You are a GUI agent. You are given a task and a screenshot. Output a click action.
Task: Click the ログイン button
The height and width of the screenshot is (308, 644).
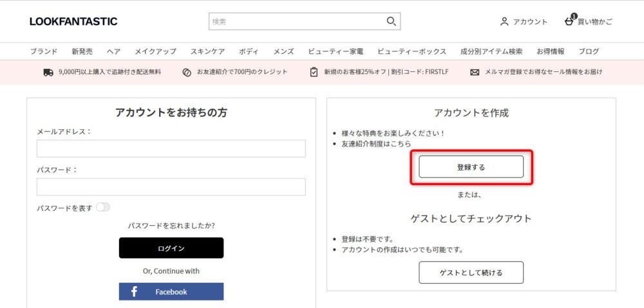pos(171,248)
